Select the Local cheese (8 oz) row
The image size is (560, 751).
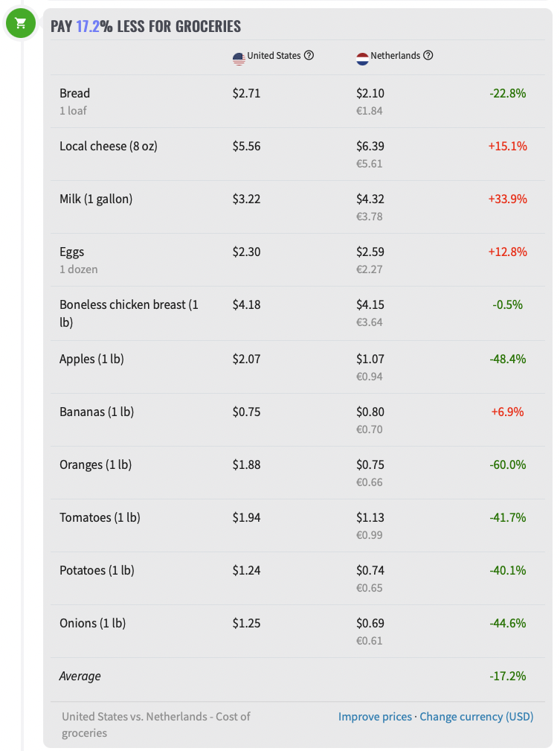pyautogui.click(x=109, y=147)
